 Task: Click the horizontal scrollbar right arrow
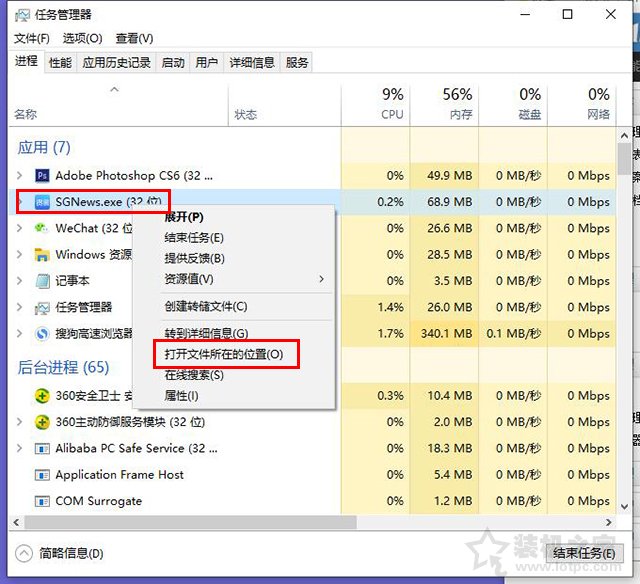pyautogui.click(x=609, y=522)
